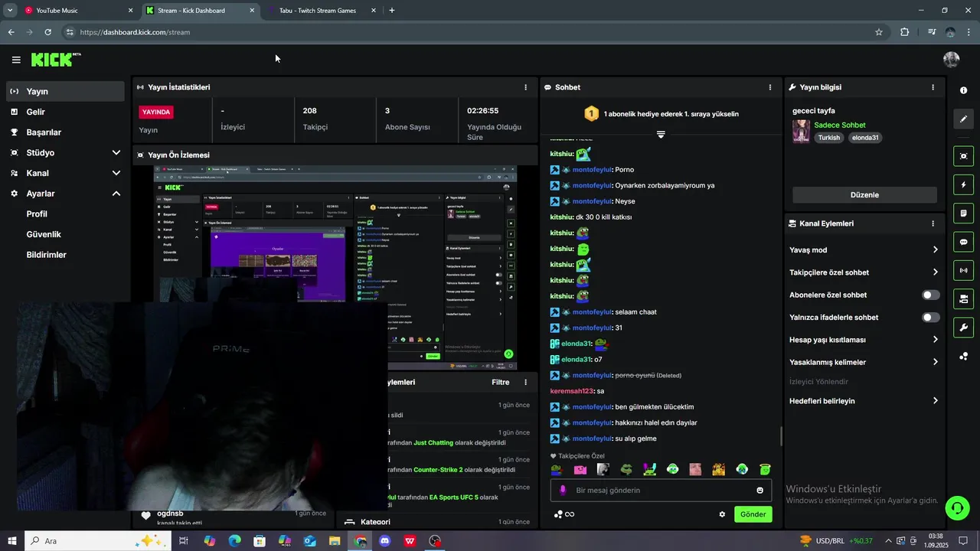The height and width of the screenshot is (551, 980).
Task: Open the browser extensions puzzle icon
Action: 905,32
